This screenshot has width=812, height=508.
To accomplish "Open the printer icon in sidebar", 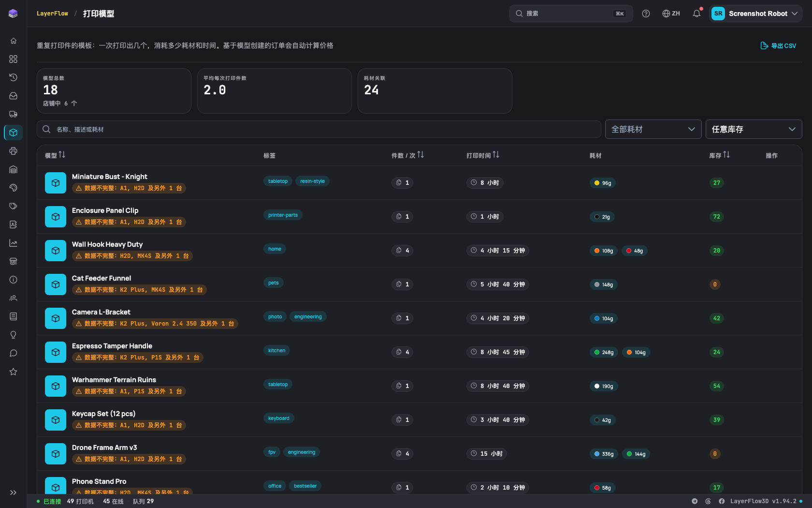I will coord(13,151).
